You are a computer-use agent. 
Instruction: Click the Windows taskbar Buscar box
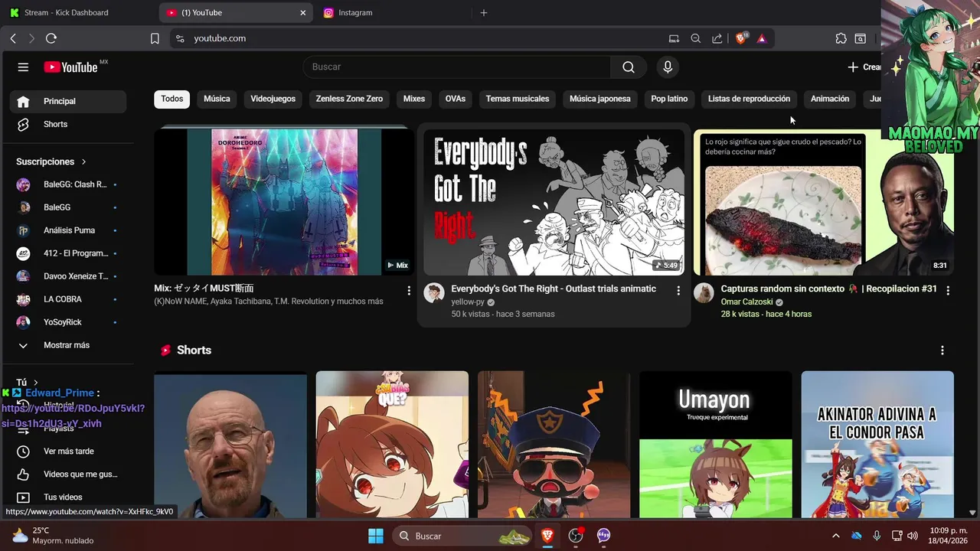click(x=463, y=536)
